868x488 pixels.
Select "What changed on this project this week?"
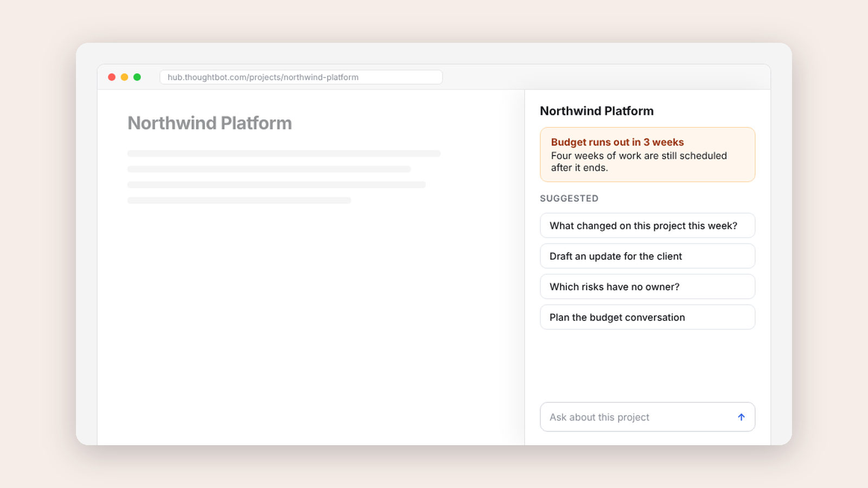[647, 226]
